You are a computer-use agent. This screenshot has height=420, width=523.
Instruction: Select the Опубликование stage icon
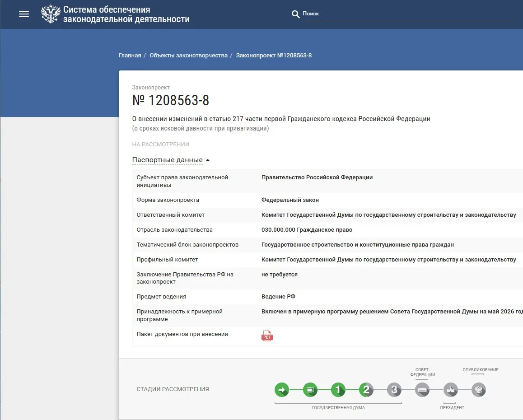click(479, 390)
